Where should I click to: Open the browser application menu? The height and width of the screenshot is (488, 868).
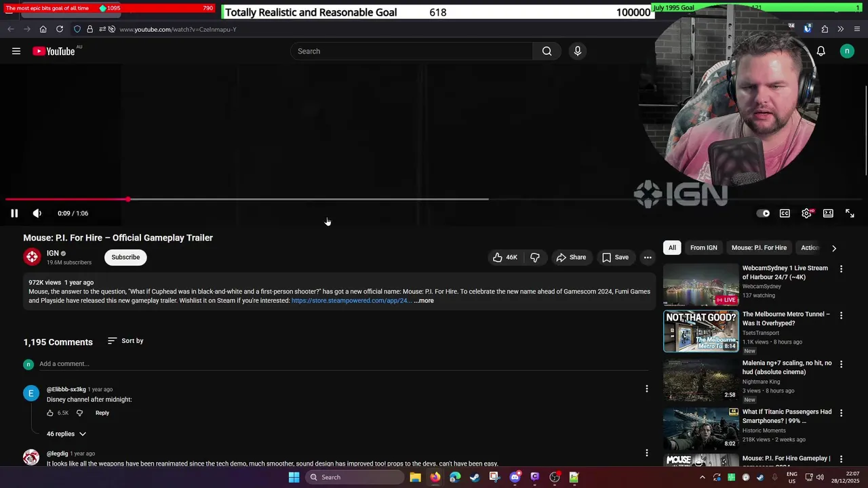[x=857, y=29]
